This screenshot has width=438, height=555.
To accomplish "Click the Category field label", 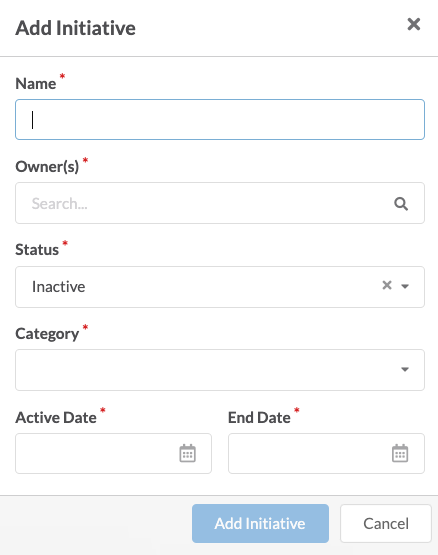I will tap(47, 334).
